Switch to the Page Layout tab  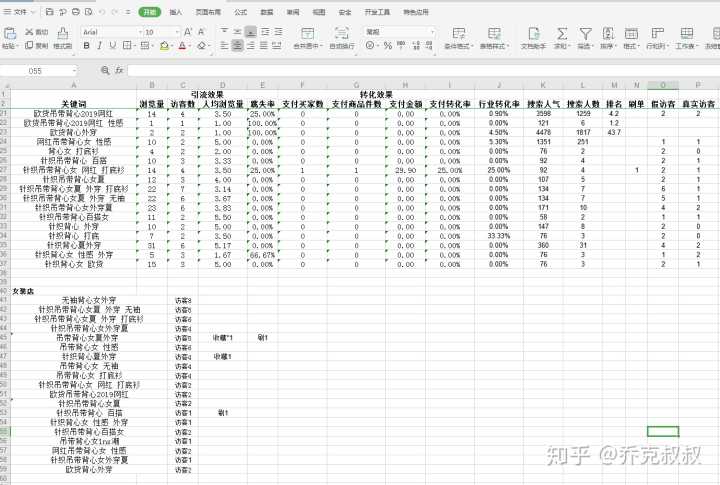208,12
